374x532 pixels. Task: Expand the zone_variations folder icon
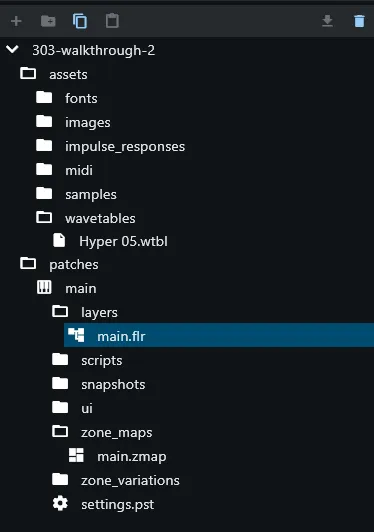coord(60,479)
